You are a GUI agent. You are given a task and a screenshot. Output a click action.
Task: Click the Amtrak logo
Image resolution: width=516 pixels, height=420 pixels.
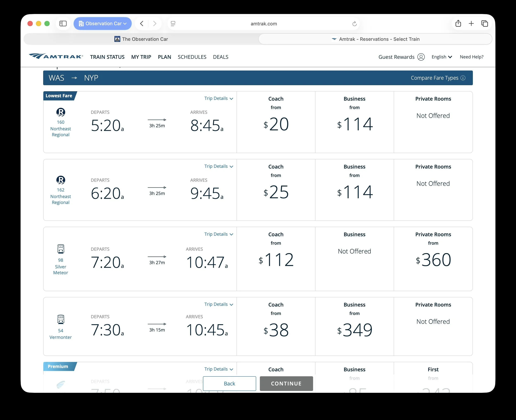pyautogui.click(x=56, y=56)
